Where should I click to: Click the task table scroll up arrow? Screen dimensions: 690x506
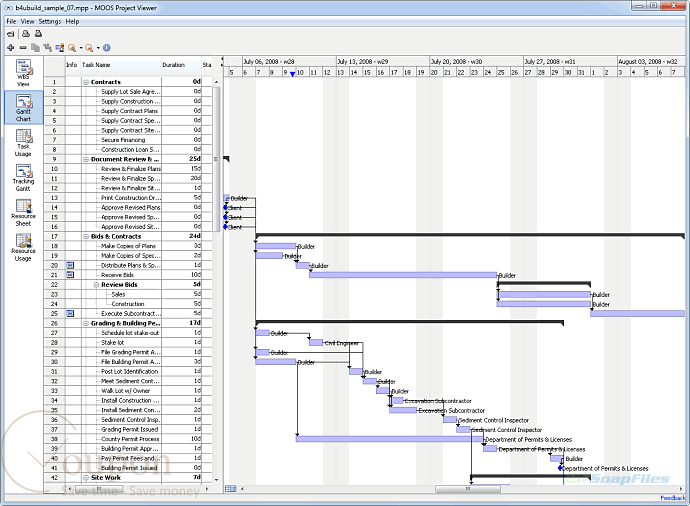pos(216,82)
